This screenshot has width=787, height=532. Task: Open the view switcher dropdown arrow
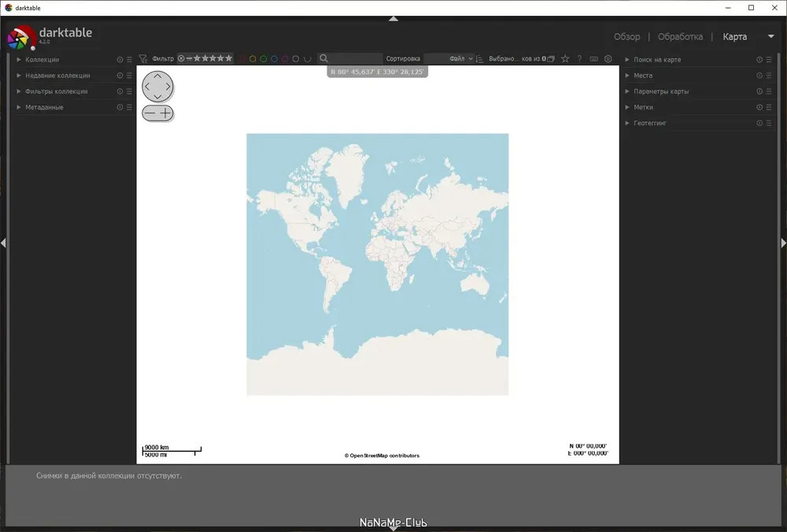pos(771,36)
